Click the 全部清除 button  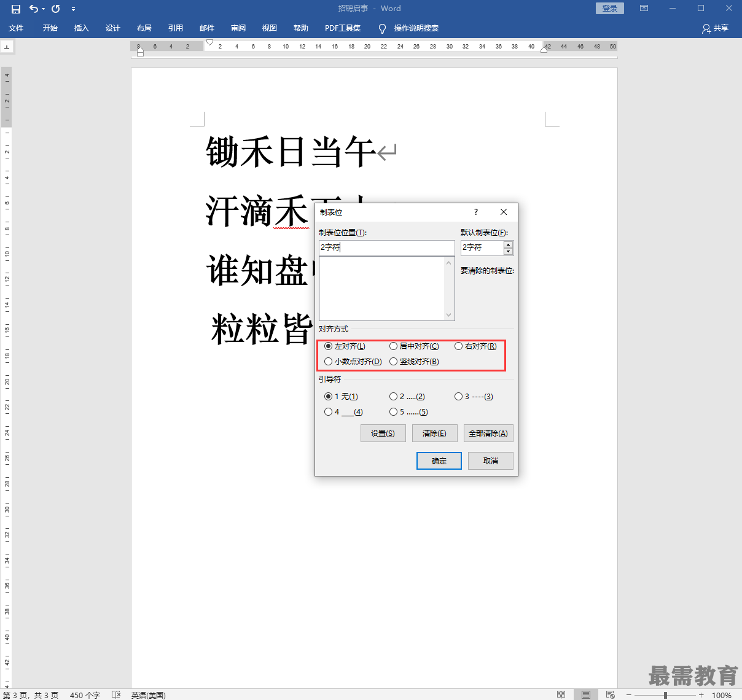(488, 434)
